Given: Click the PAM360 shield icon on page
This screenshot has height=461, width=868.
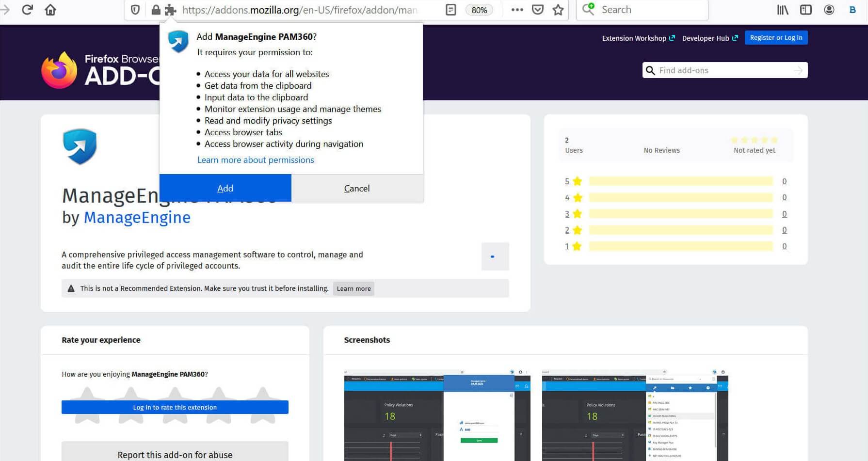Looking at the screenshot, I should pos(80,146).
